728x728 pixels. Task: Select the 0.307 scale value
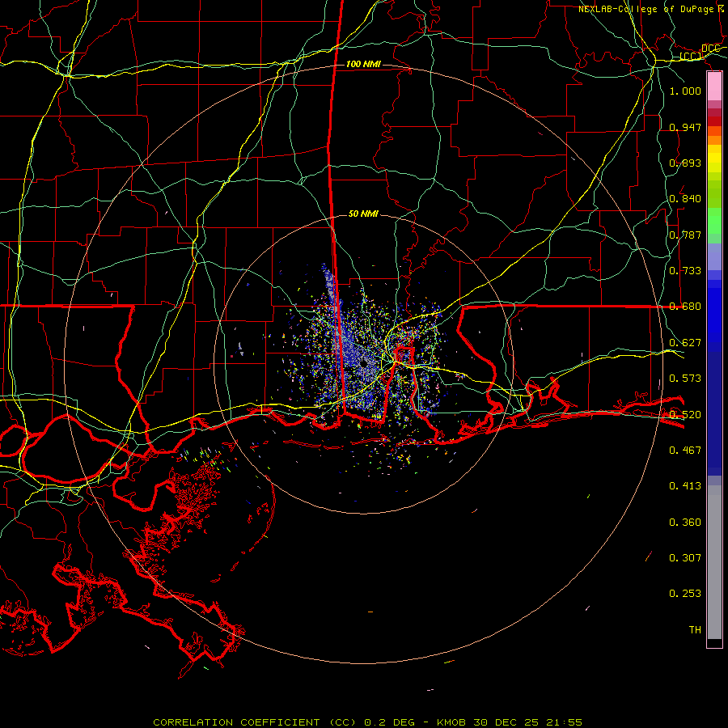[x=685, y=557]
